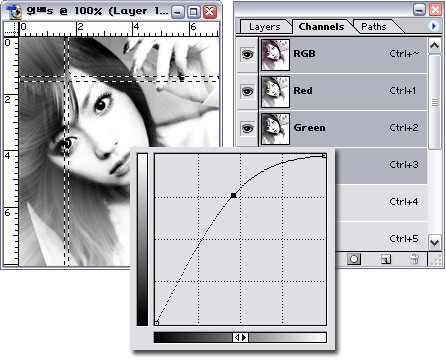Click the image window title bar icon

tap(14, 11)
